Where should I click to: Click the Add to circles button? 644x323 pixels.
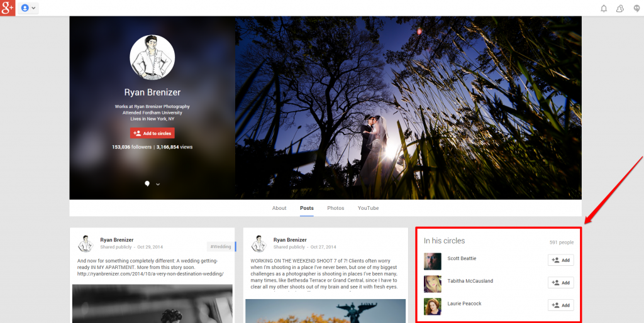coord(152,133)
